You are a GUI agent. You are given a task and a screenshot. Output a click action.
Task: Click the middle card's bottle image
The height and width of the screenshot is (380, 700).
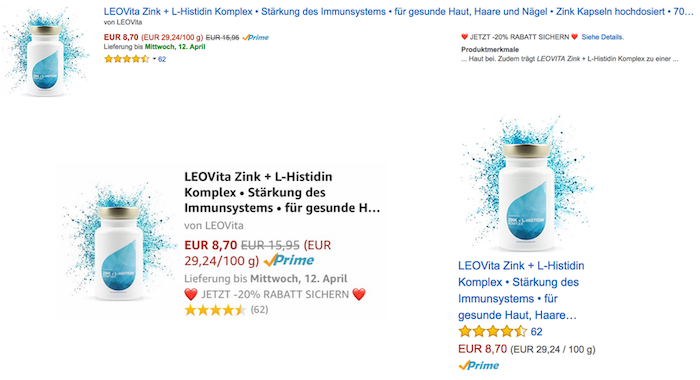coord(119,243)
